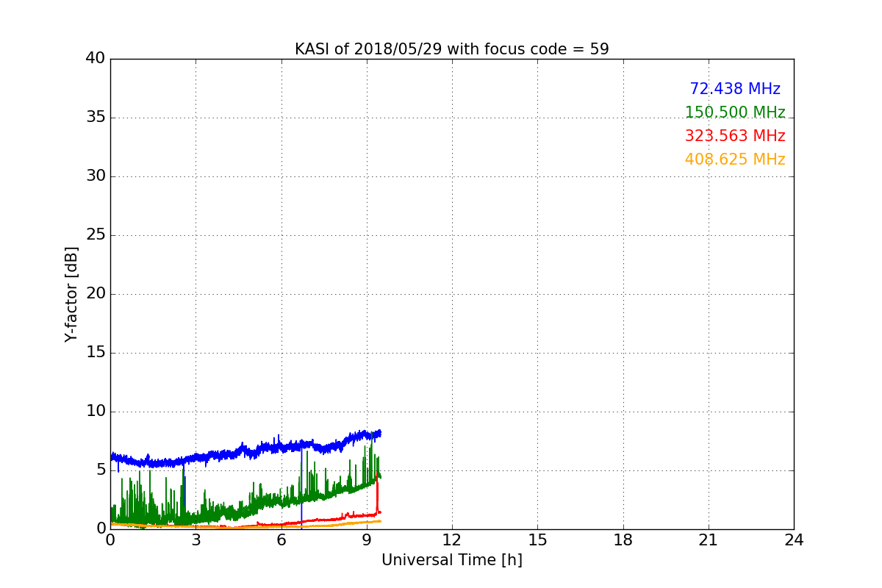Select the orange 408.625 MHz legend label
Screen dimensions: 882x588
tap(735, 159)
